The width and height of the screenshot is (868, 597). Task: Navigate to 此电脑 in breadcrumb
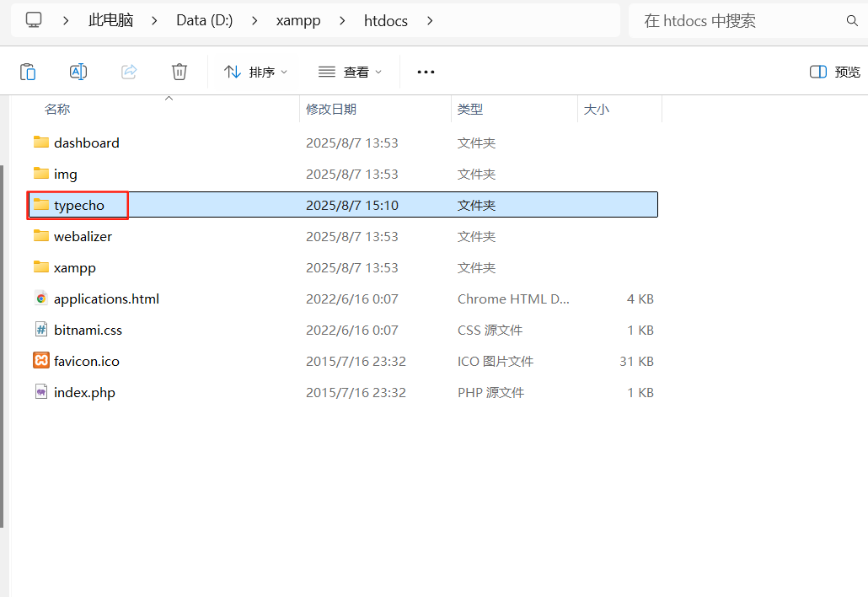pyautogui.click(x=110, y=20)
